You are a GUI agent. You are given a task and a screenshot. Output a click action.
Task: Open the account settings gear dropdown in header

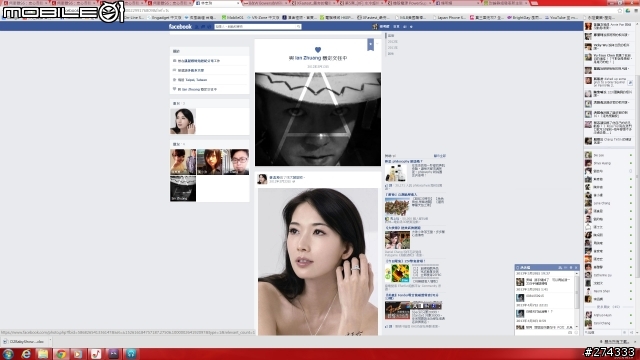pyautogui.click(x=411, y=27)
